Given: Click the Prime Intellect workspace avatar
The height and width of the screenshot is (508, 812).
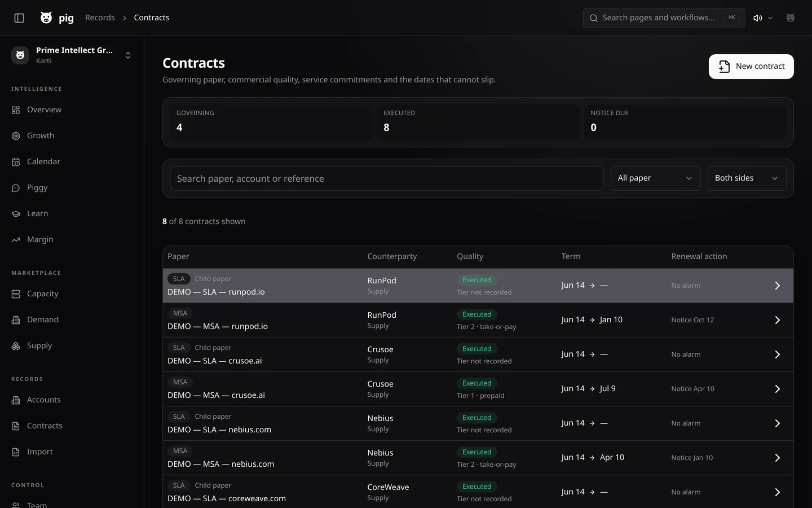Looking at the screenshot, I should [20, 55].
